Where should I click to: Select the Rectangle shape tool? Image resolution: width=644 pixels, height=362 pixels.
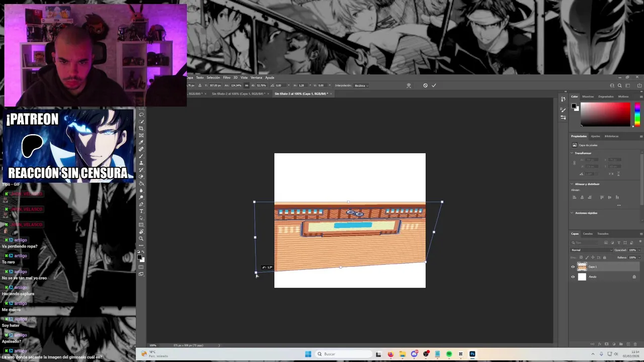(141, 224)
